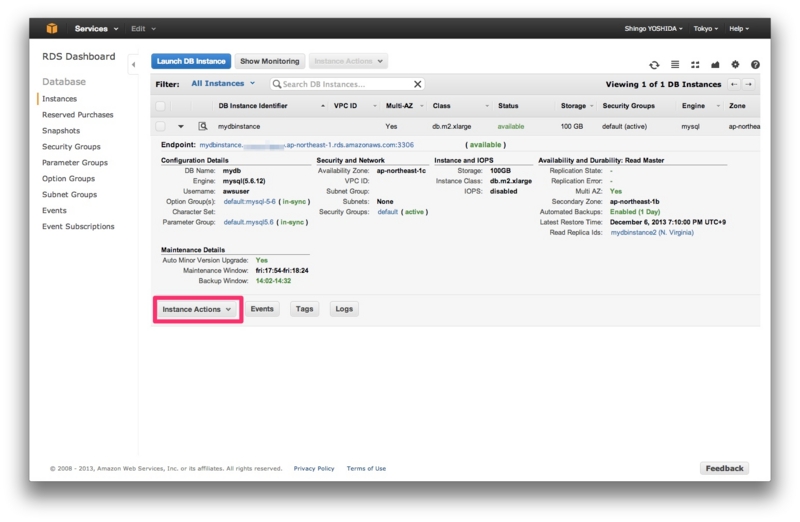The height and width of the screenshot is (522, 800).
Task: Open the Edit dropdown in top bar
Action: pos(143,29)
